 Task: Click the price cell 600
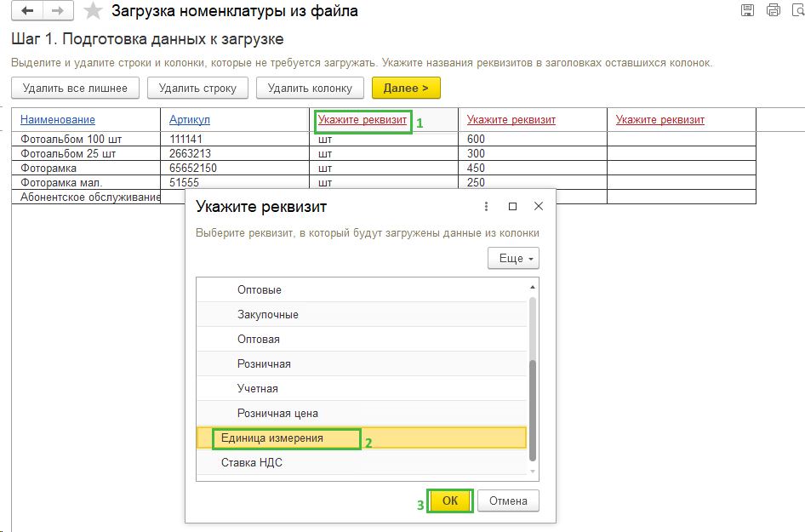(533, 139)
